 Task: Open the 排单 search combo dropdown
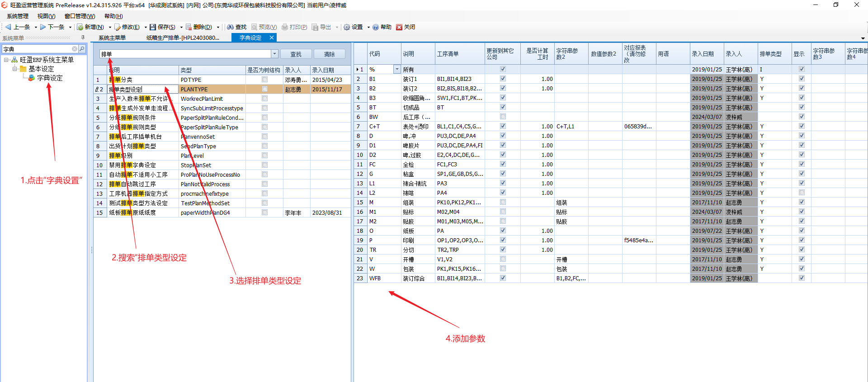274,54
